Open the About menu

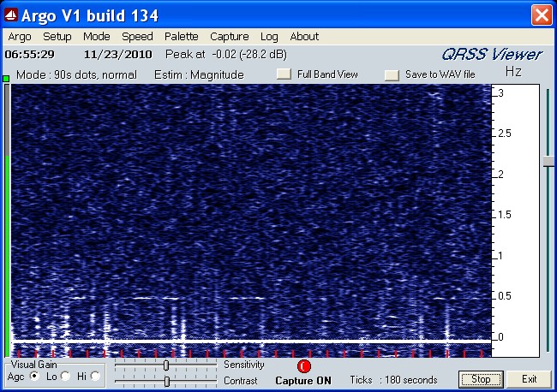[x=304, y=37]
